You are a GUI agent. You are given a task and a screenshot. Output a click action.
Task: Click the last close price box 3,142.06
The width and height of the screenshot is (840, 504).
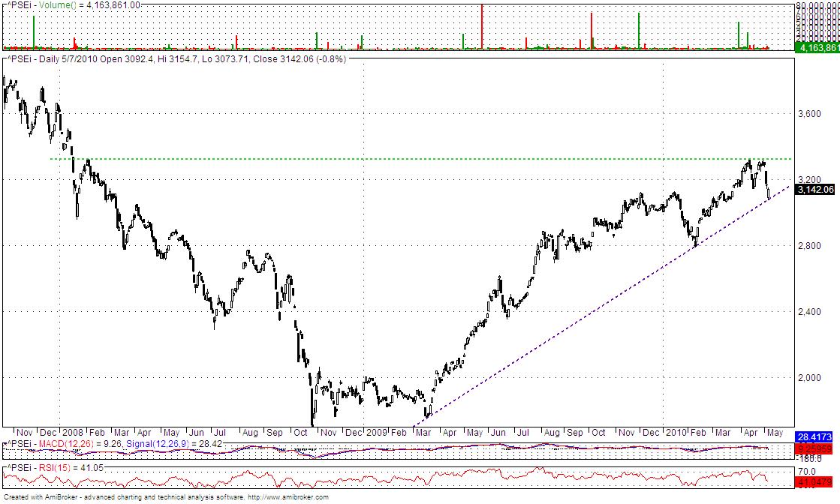817,190
